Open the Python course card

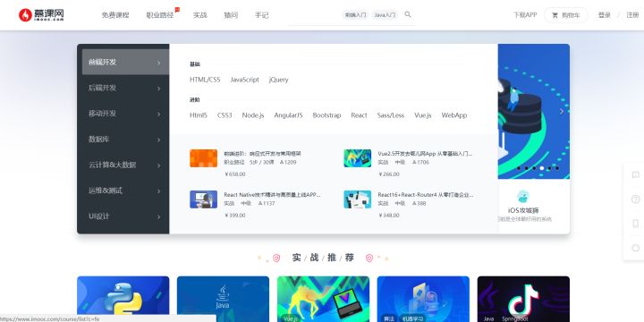pos(123,299)
